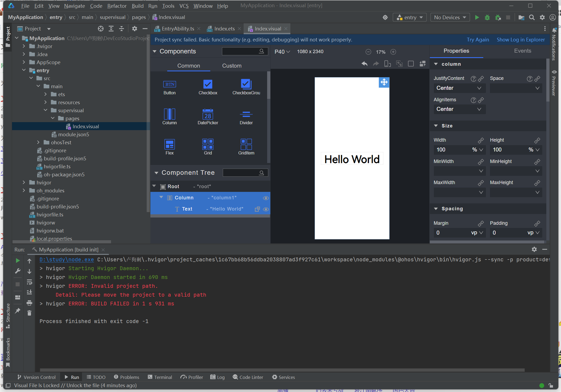Open the VCS menu
This screenshot has width=561, height=392.
(184, 6)
